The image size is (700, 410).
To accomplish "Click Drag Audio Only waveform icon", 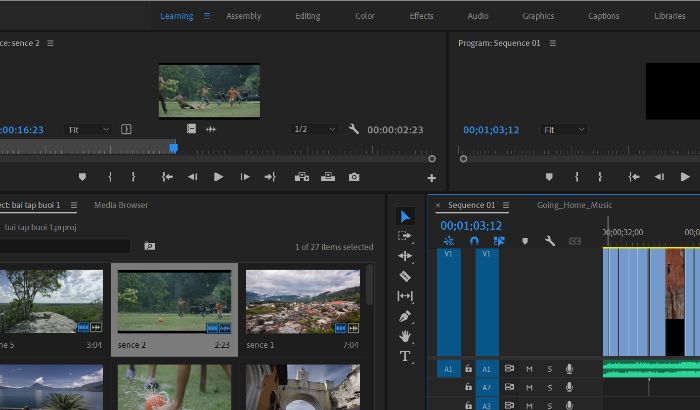I will coord(211,129).
